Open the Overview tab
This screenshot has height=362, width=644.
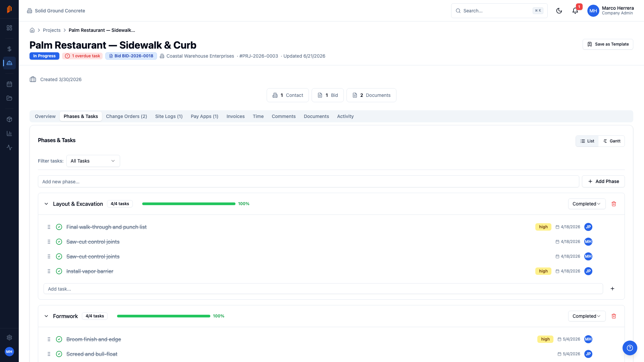tap(45, 116)
